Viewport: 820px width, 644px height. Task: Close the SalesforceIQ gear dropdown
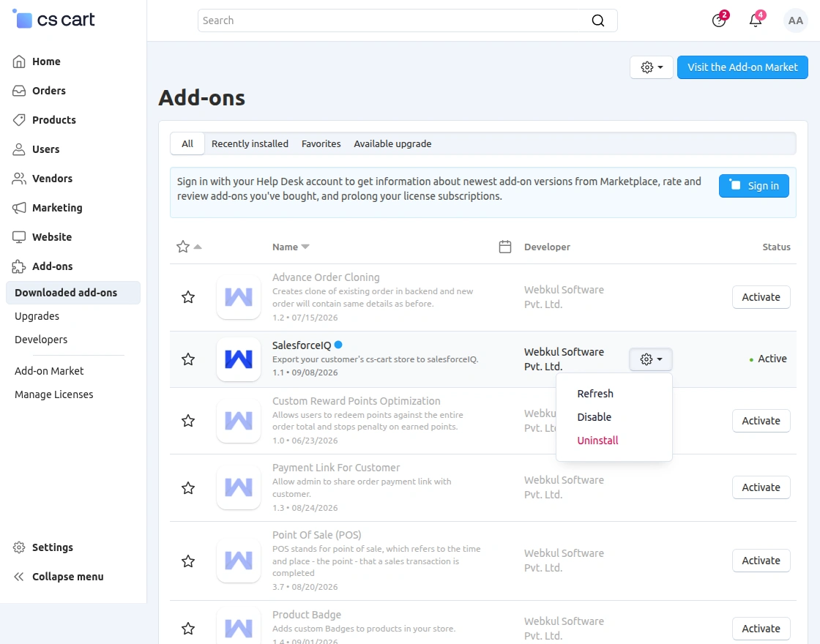pos(651,359)
